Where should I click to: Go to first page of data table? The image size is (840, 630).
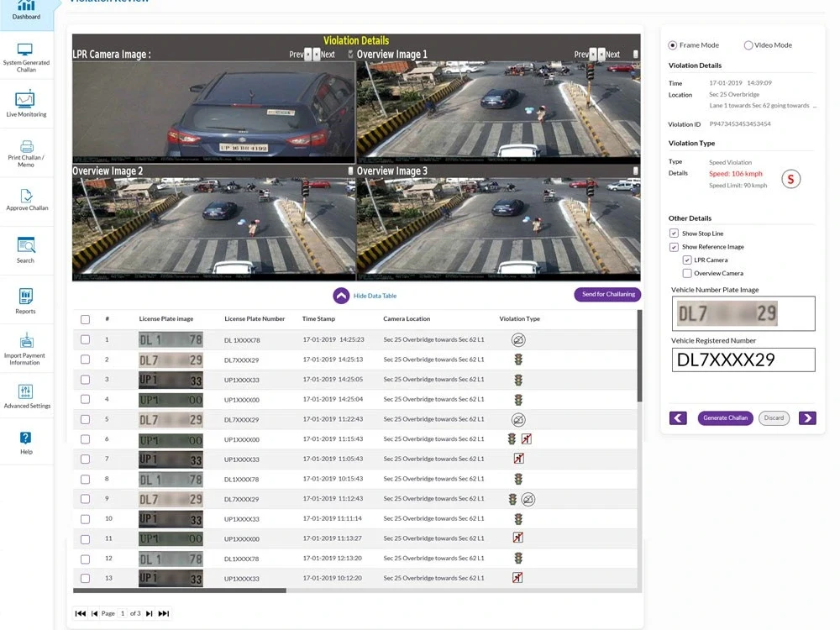pyautogui.click(x=81, y=613)
